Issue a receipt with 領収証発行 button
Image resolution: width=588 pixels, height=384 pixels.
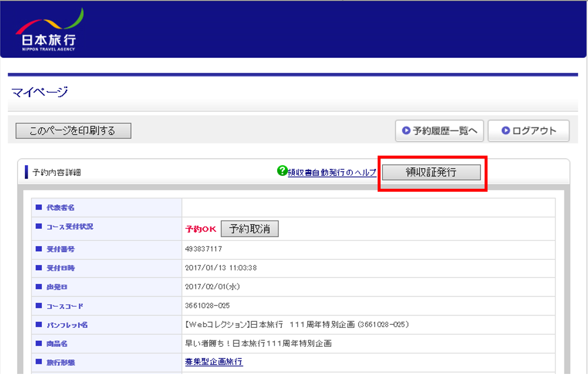pyautogui.click(x=431, y=172)
